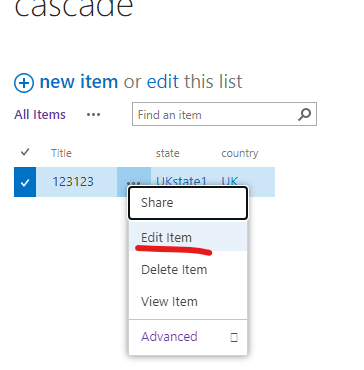Select Edit Item in the context menu

click(188, 237)
